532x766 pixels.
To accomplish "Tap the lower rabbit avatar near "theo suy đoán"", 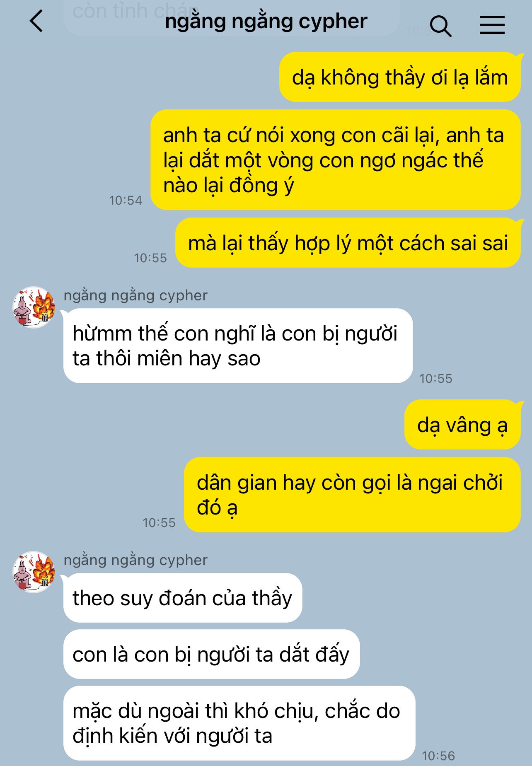I will pyautogui.click(x=34, y=572).
